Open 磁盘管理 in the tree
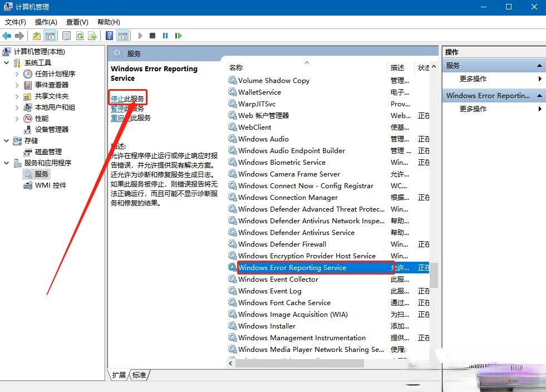Screen dimensions: 546x392 click(x=48, y=152)
